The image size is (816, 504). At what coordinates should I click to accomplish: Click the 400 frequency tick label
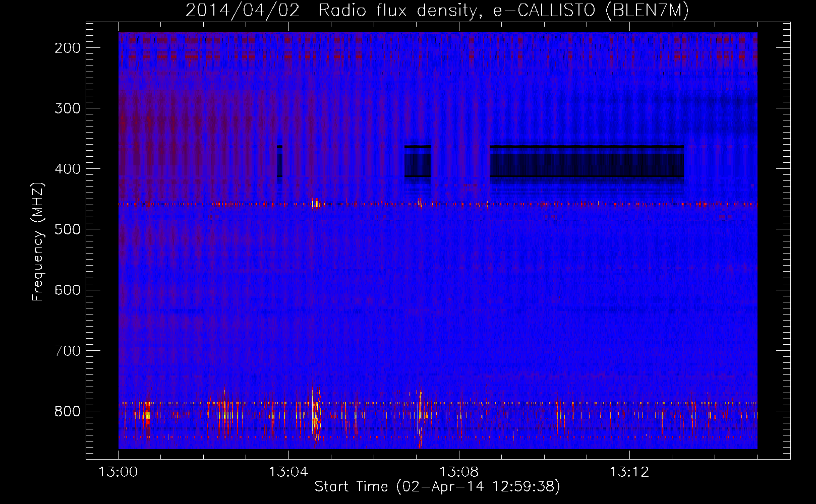tap(68, 169)
